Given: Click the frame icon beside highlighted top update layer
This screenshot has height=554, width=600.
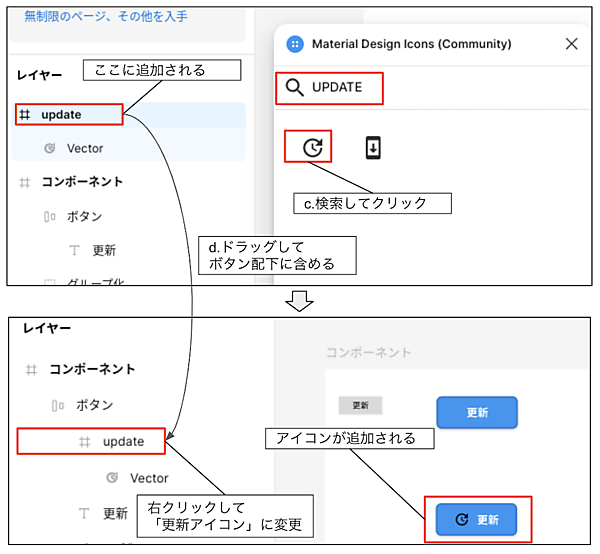Looking at the screenshot, I should pyautogui.click(x=26, y=115).
